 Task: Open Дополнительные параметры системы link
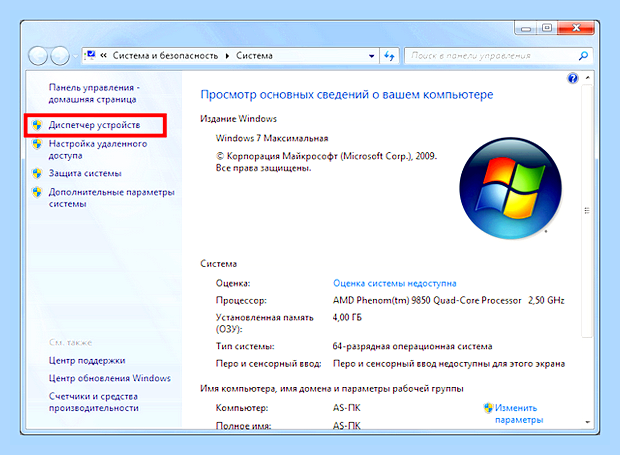coord(112,198)
